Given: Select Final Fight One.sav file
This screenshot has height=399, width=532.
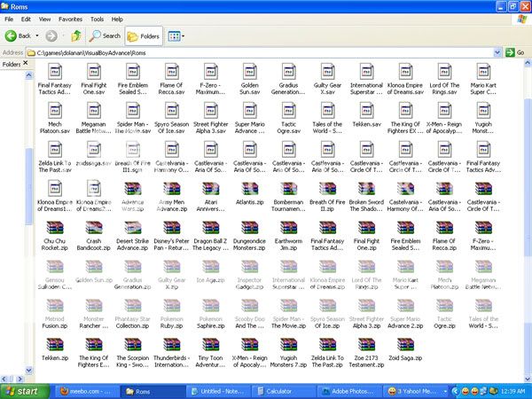Looking at the screenshot, I should point(94,79).
